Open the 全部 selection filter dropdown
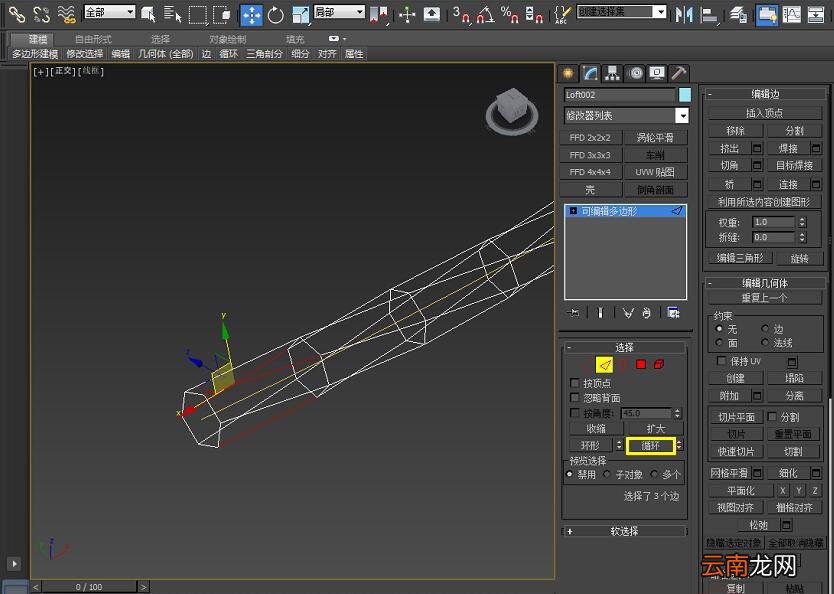The width and height of the screenshot is (834, 594). point(109,12)
